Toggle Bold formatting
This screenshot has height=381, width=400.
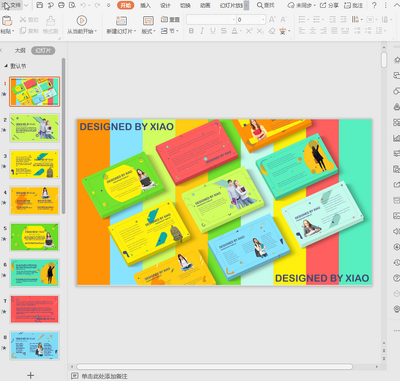[x=191, y=31]
